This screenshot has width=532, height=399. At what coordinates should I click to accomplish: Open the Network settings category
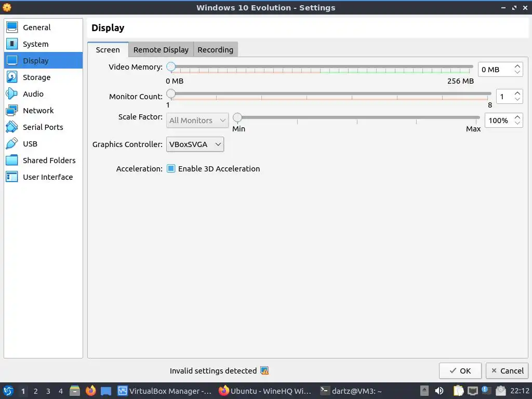(43, 110)
